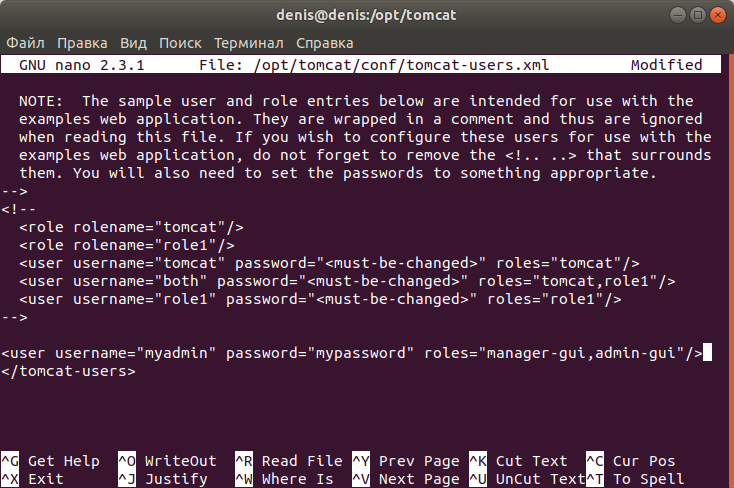Click the Prev Page shortcut label
The image size is (734, 488).
coord(419,461)
